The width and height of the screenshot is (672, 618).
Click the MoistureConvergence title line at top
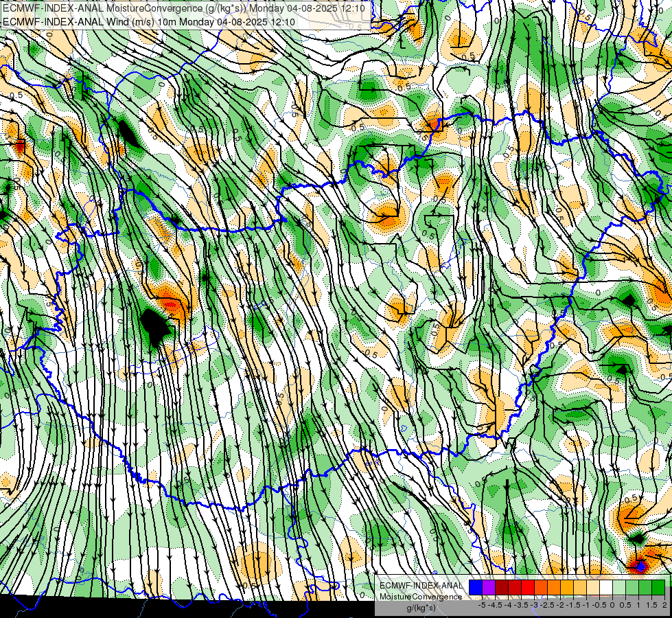pyautogui.click(x=184, y=8)
